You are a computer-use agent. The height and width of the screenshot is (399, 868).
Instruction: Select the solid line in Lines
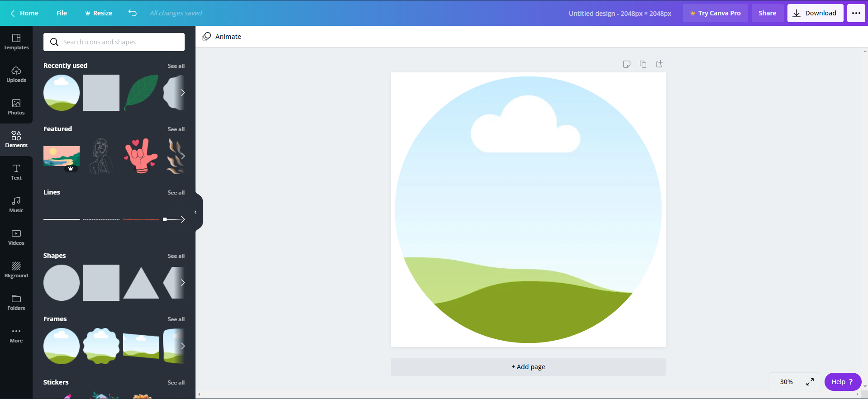62,219
